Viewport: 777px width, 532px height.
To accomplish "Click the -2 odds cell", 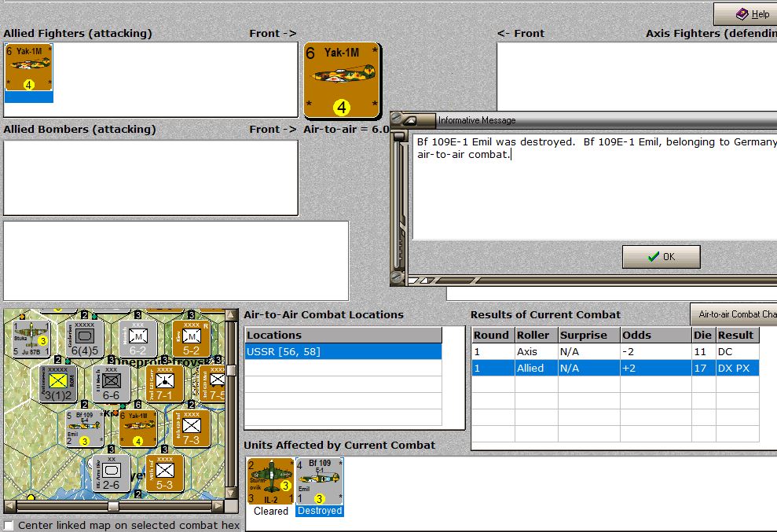I will point(655,351).
